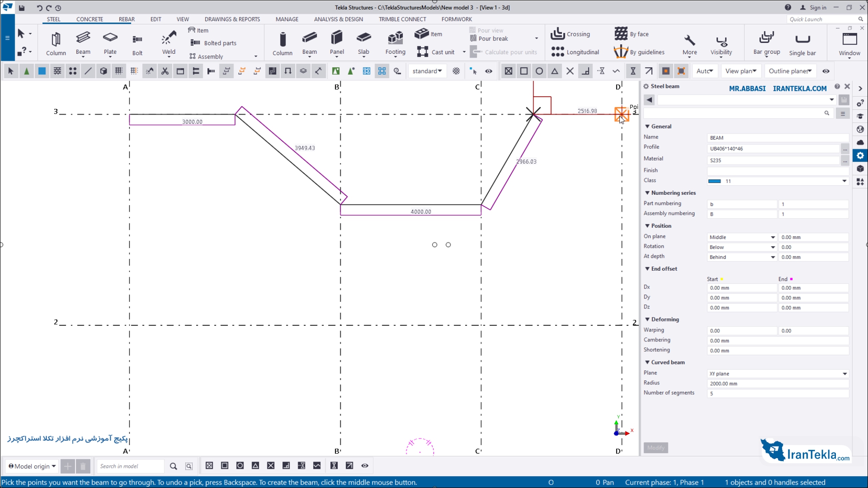Pick the Bolt tool

click(x=137, y=43)
